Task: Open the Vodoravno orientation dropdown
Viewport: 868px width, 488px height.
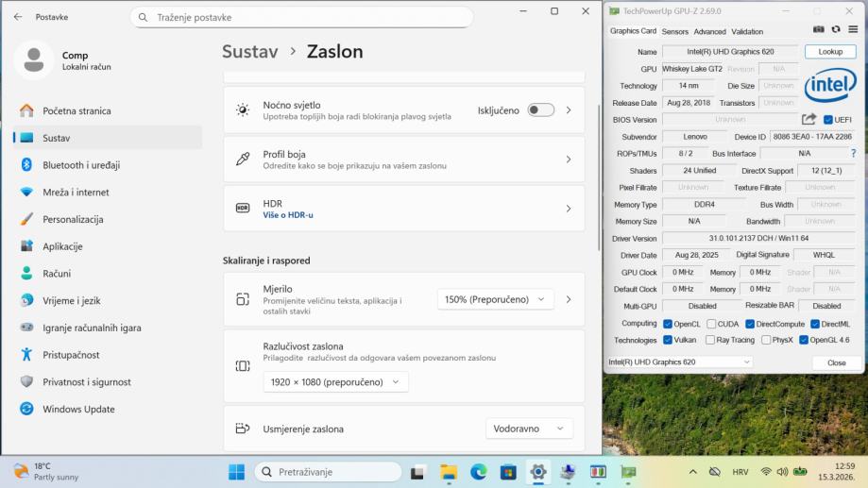Action: 529,429
